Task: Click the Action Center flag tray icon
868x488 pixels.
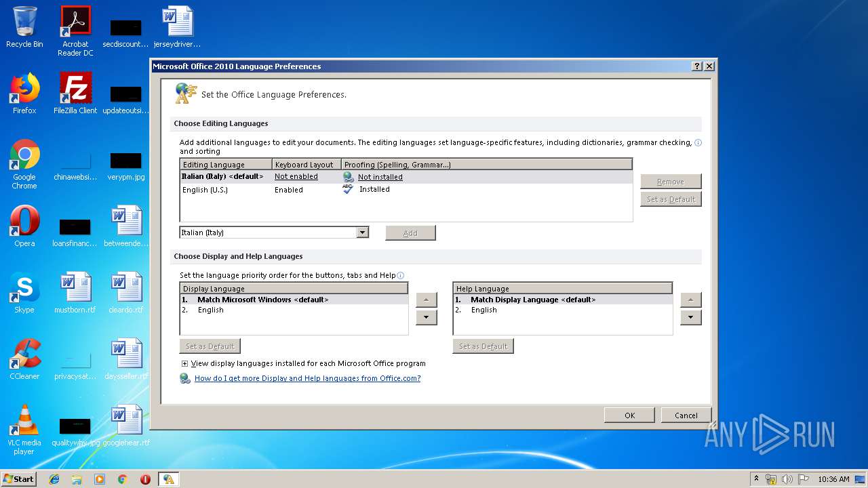Action: tap(803, 479)
